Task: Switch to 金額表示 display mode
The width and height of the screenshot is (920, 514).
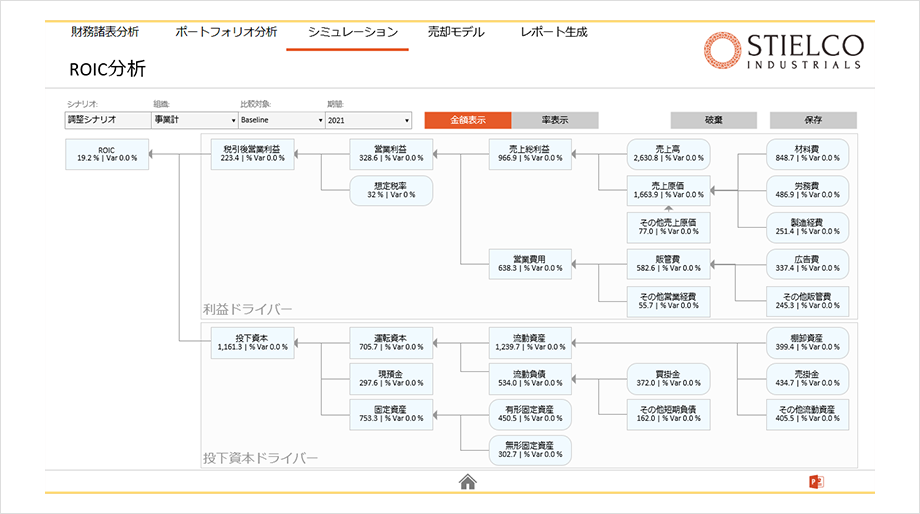Action: [467, 120]
